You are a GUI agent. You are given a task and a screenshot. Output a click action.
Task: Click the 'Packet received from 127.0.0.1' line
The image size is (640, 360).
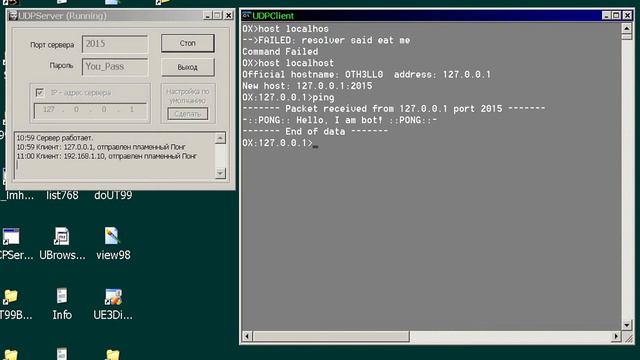point(393,109)
